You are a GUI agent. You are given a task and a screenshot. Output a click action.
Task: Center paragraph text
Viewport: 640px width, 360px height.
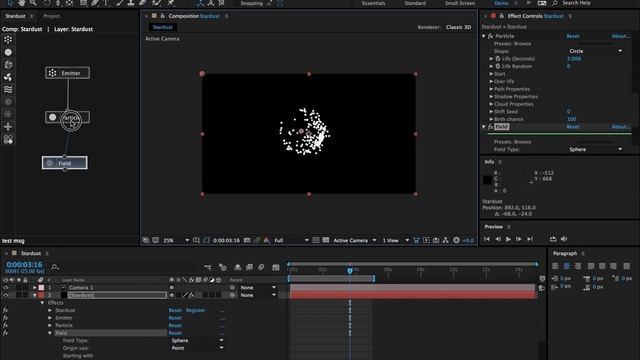point(567,266)
